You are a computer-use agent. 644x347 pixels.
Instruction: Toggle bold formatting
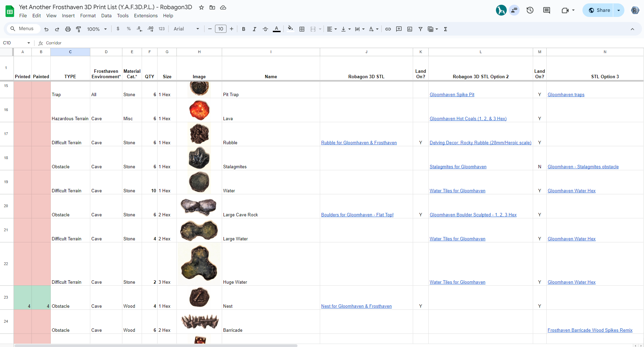click(243, 29)
